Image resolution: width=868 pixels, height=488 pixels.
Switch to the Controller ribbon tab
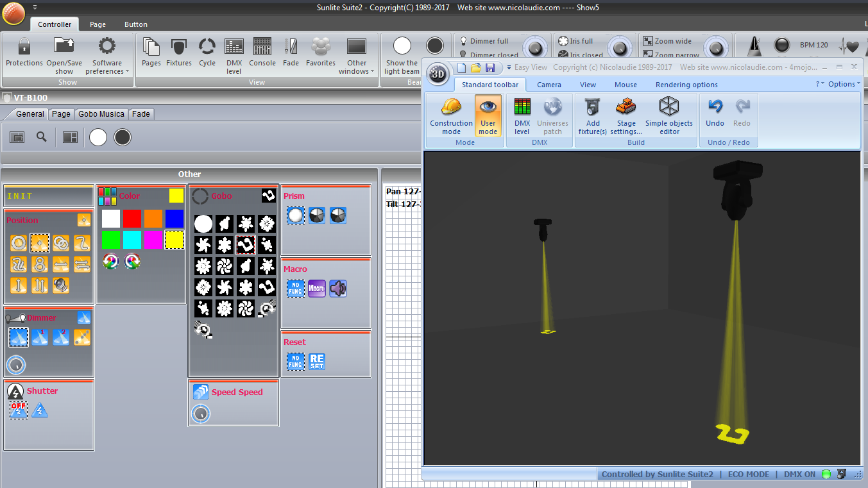(x=55, y=24)
